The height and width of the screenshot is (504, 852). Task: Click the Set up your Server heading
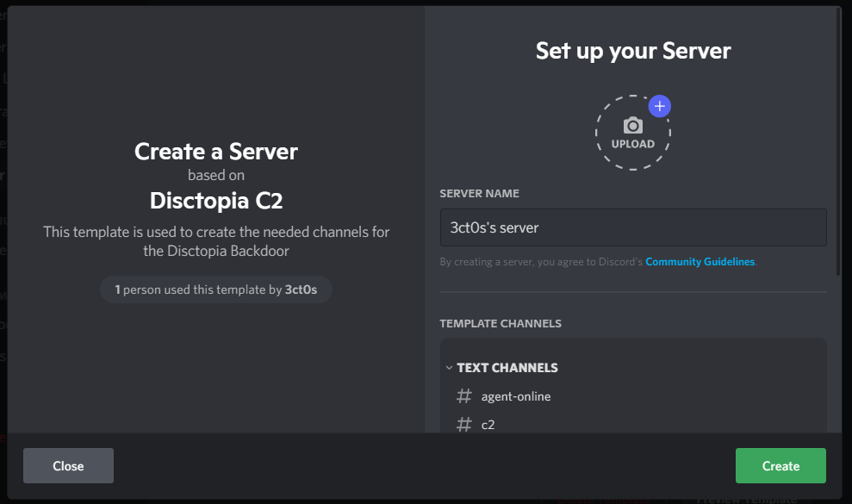point(633,51)
